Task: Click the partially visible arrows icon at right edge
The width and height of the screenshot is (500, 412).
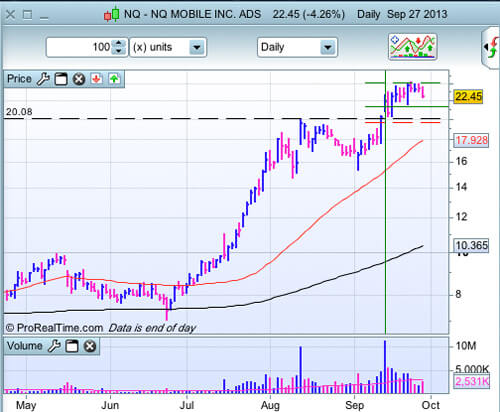Action: coord(491,48)
